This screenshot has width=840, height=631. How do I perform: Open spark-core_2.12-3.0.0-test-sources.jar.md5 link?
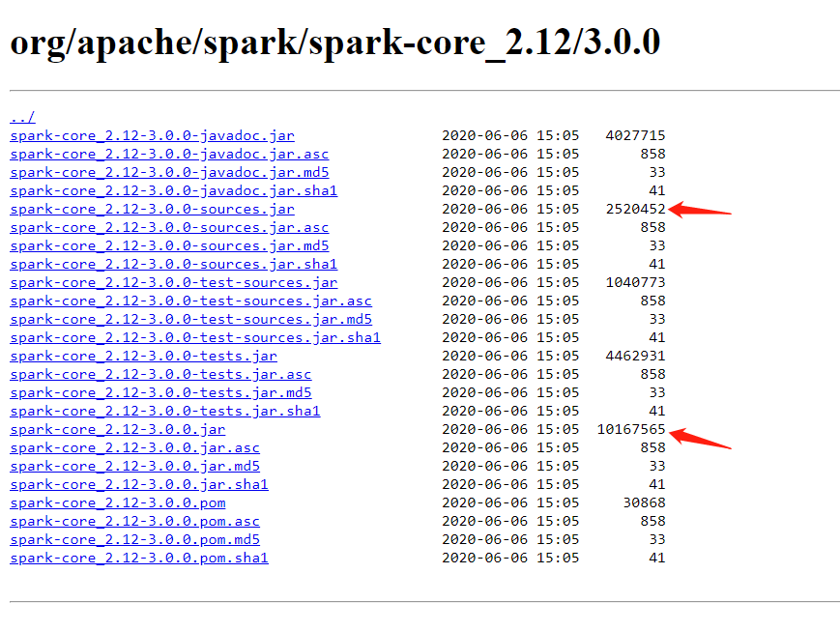click(190, 319)
